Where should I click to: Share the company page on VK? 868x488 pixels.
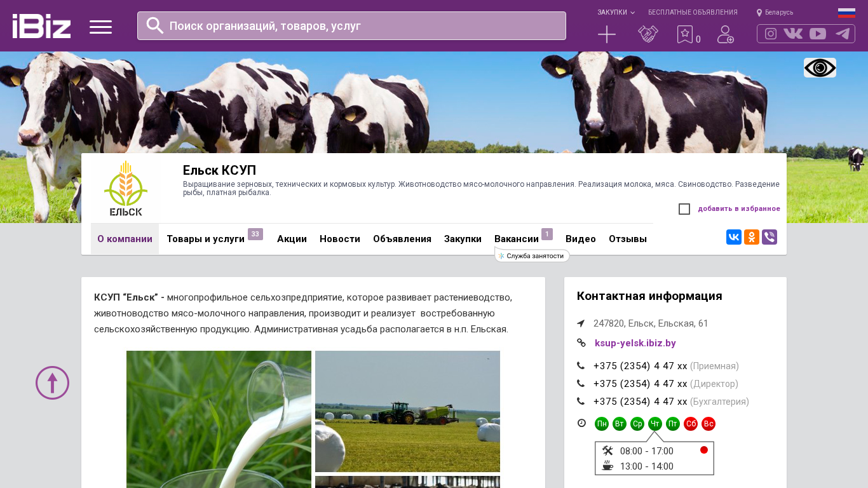(x=734, y=237)
